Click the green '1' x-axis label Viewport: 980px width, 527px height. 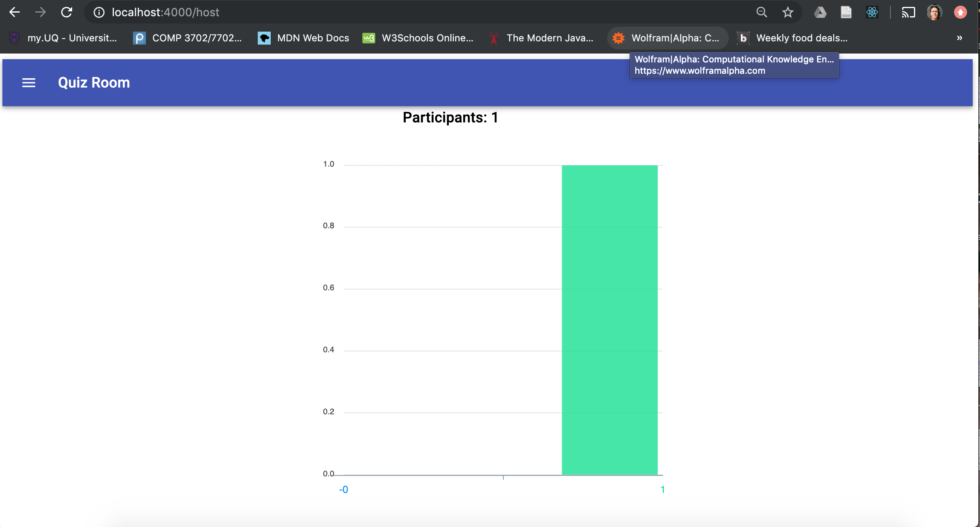point(662,490)
